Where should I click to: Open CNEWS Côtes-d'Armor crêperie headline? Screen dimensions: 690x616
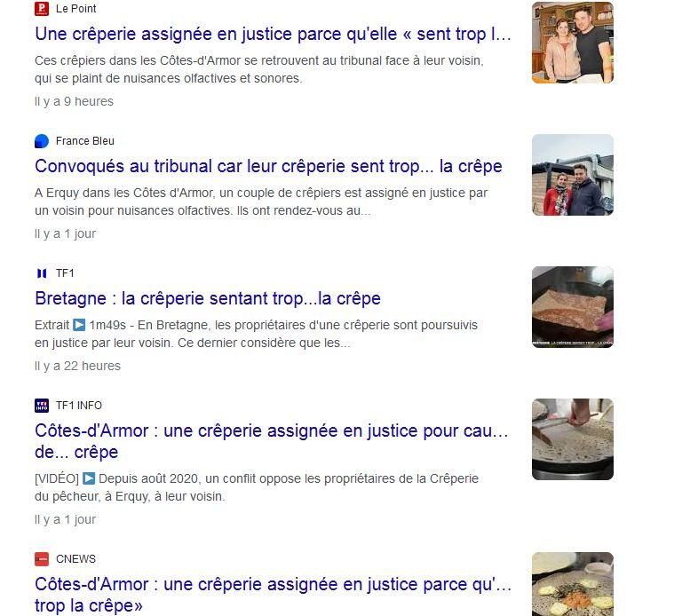point(273,595)
